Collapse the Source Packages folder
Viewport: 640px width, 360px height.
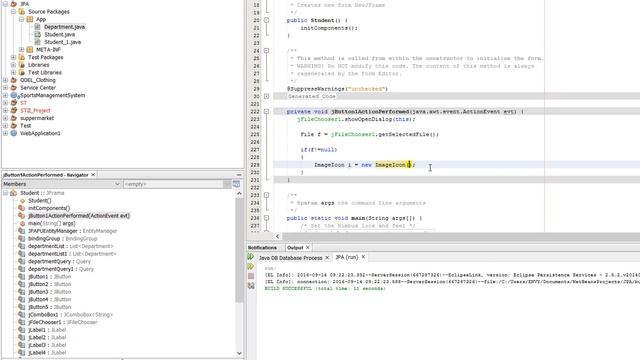coord(13,11)
